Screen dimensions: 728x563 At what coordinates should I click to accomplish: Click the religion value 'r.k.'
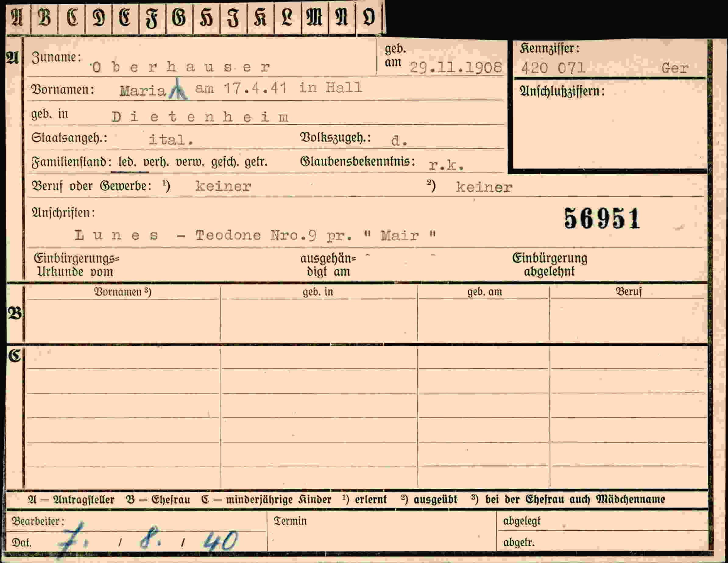click(446, 165)
